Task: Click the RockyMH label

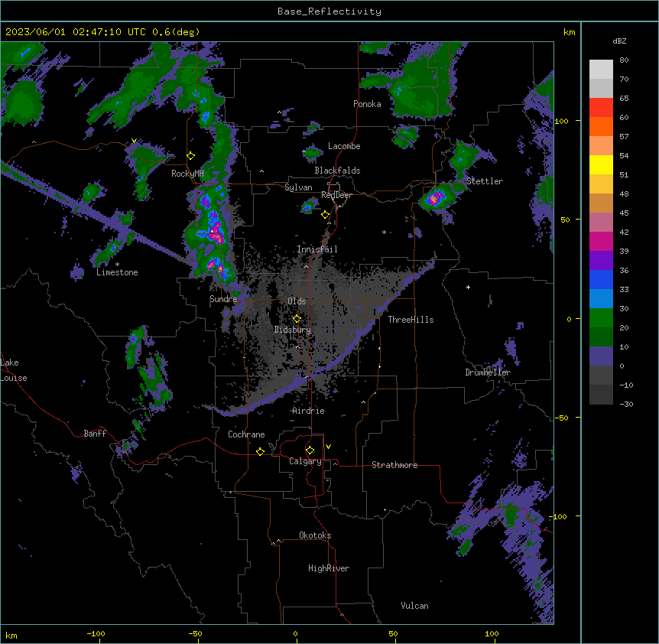Action: tap(187, 174)
